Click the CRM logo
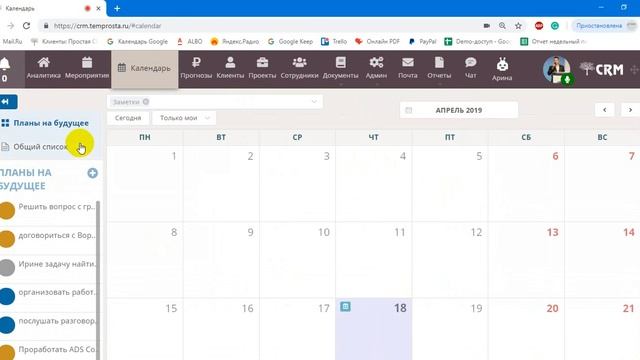 602,69
